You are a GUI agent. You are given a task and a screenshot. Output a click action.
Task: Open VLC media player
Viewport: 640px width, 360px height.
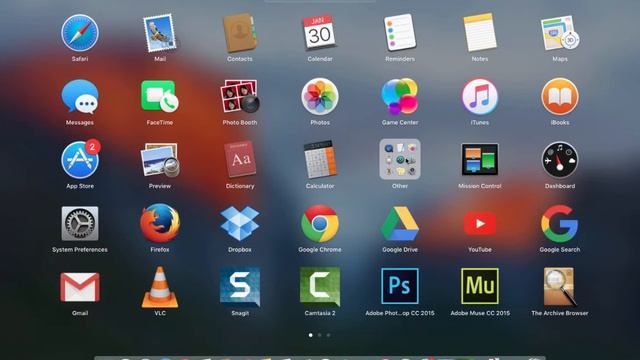[160, 287]
